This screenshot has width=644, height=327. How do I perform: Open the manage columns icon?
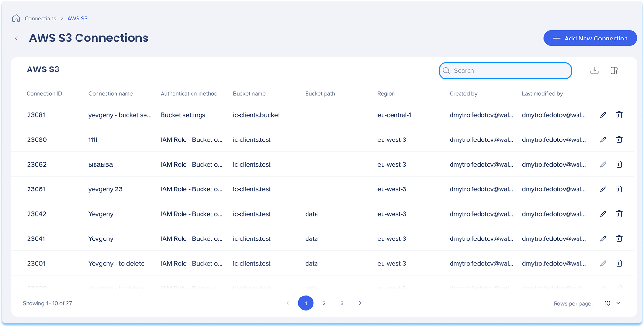tap(614, 70)
